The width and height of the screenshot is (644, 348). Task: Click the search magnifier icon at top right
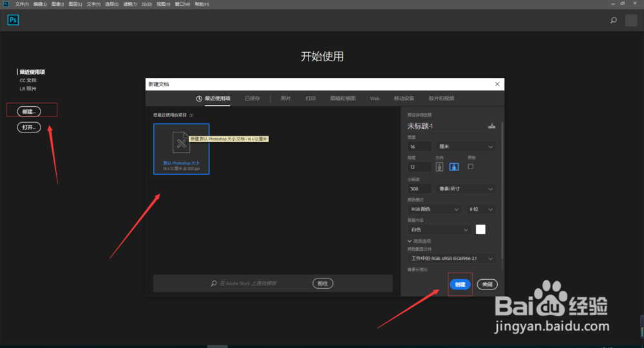point(614,20)
